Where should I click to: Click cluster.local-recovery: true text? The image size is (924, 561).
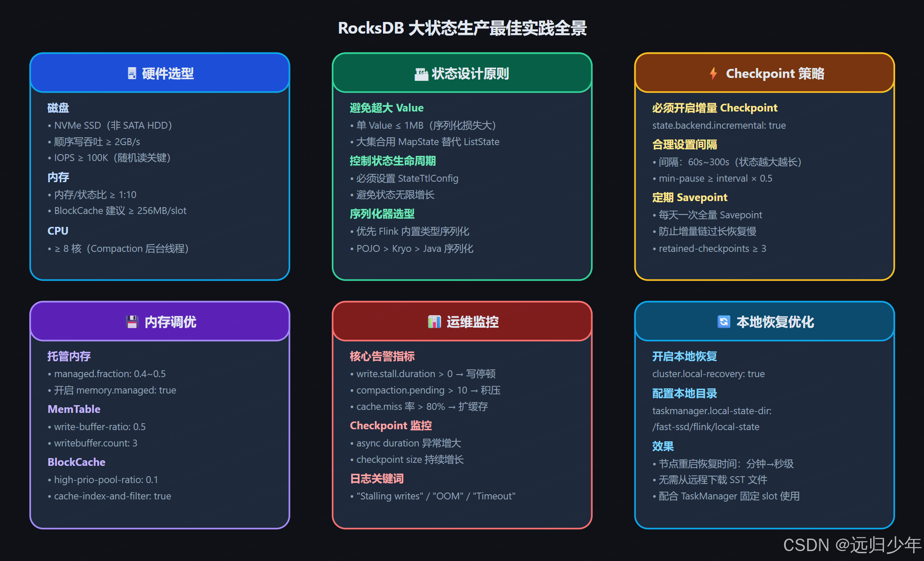click(708, 374)
